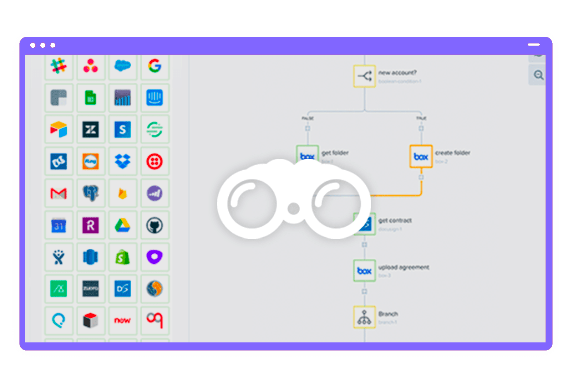The height and width of the screenshot is (372, 588).
Task: Select the 'new account?' boolean step
Action: pos(364,76)
